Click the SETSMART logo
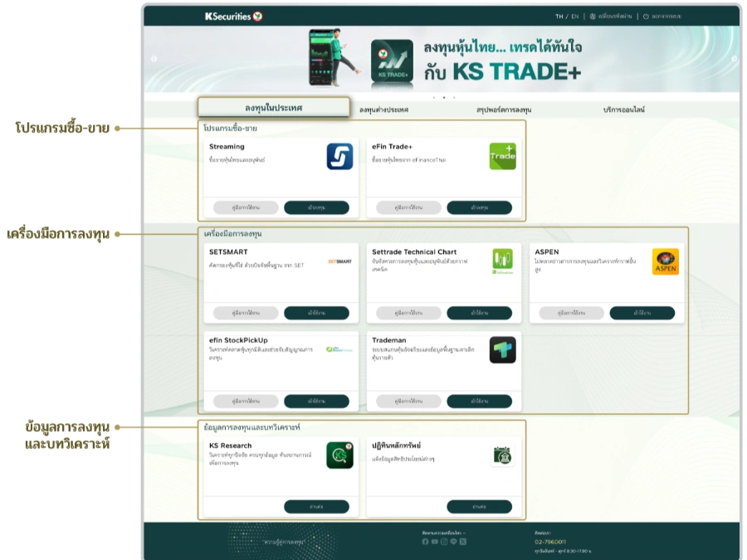Viewport: 747px width, 560px height. click(339, 261)
